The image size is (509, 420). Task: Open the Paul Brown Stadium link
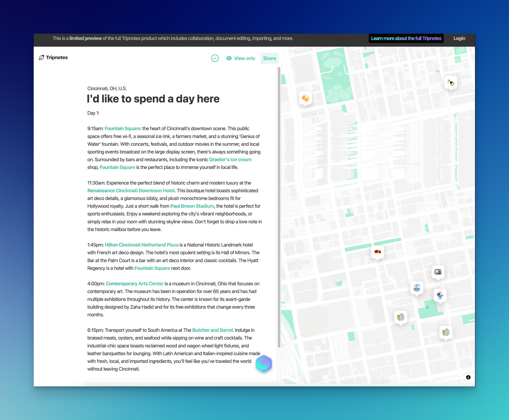(192, 206)
